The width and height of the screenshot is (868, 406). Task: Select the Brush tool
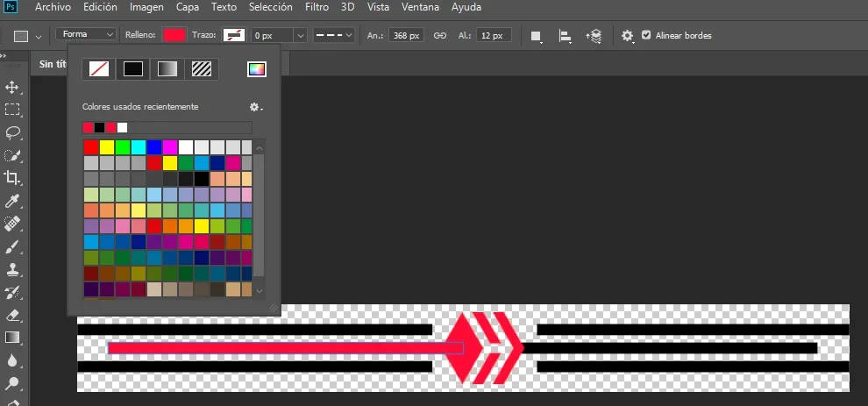[12, 247]
